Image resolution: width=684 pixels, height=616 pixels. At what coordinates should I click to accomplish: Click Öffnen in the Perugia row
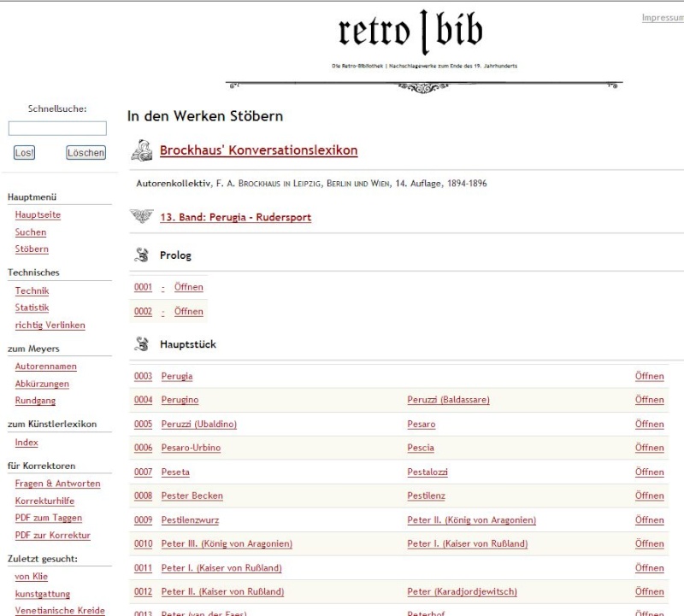click(x=650, y=376)
